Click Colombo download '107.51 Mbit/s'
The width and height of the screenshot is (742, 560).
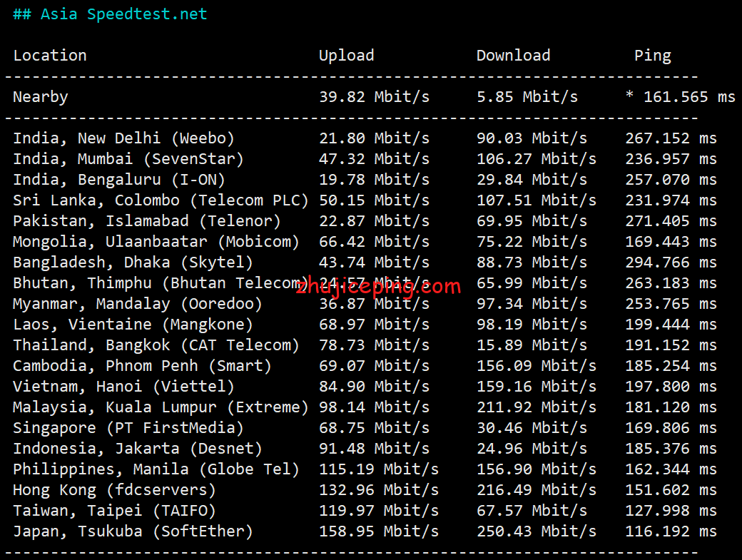(537, 200)
